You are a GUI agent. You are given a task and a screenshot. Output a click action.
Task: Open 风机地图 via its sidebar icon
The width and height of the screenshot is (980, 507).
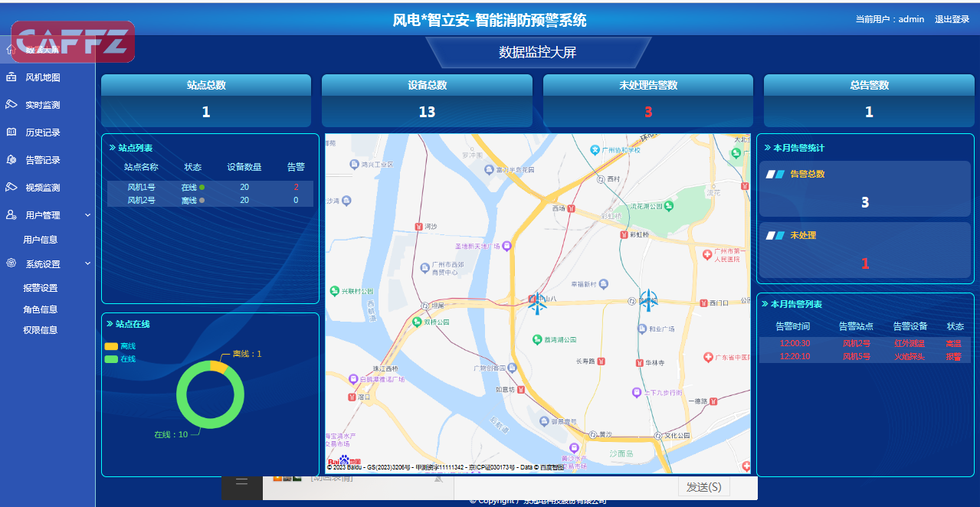click(11, 77)
